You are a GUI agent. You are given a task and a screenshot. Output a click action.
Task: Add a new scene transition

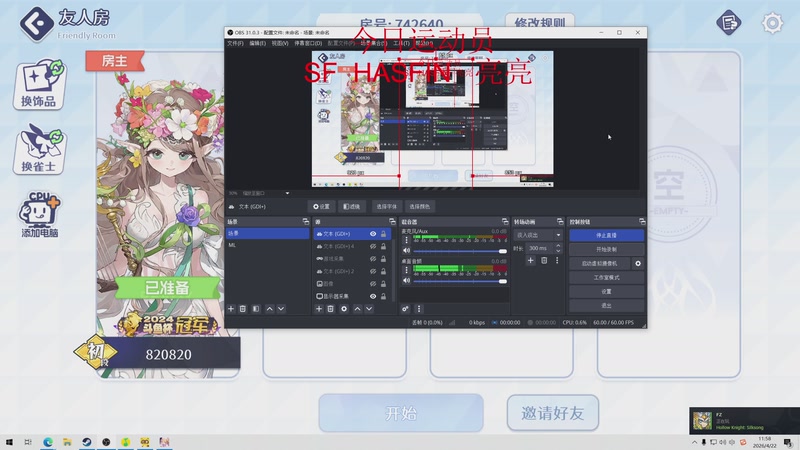531,260
